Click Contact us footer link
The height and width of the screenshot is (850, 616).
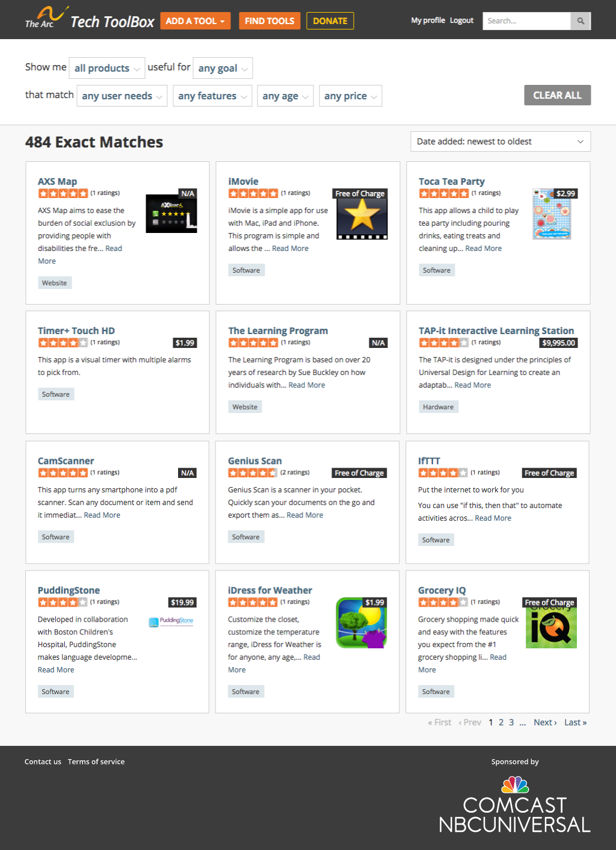tap(43, 762)
